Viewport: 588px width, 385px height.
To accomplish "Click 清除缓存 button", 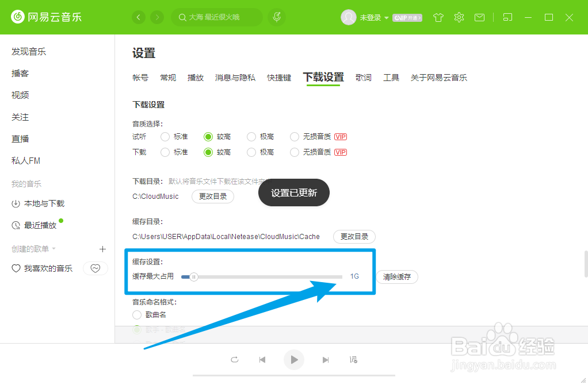I will [x=397, y=277].
